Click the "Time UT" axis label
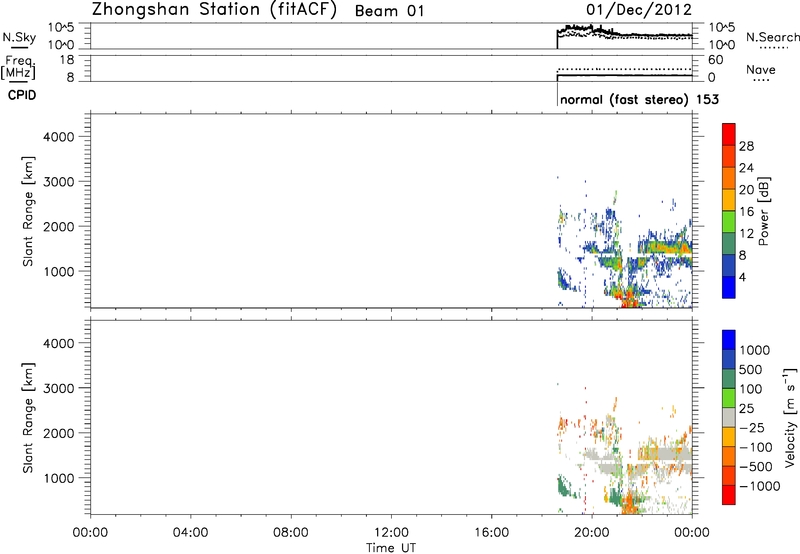 (x=391, y=548)
